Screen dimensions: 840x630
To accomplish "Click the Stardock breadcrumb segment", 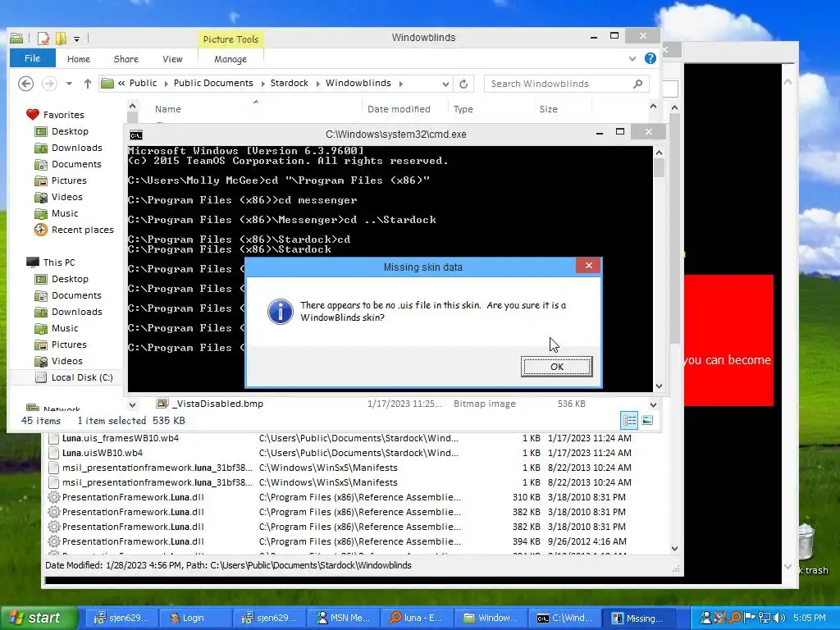I will click(290, 83).
